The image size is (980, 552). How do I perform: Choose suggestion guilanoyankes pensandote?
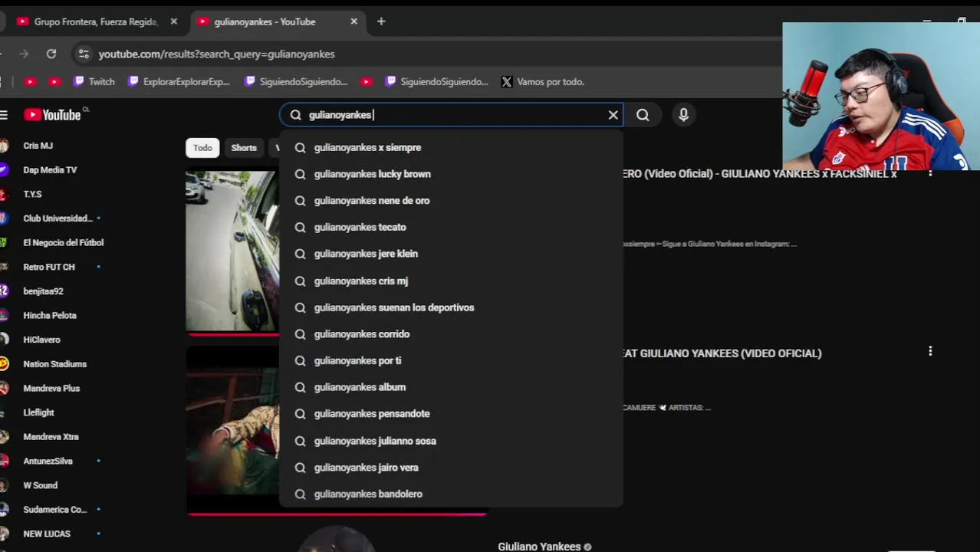(x=451, y=414)
